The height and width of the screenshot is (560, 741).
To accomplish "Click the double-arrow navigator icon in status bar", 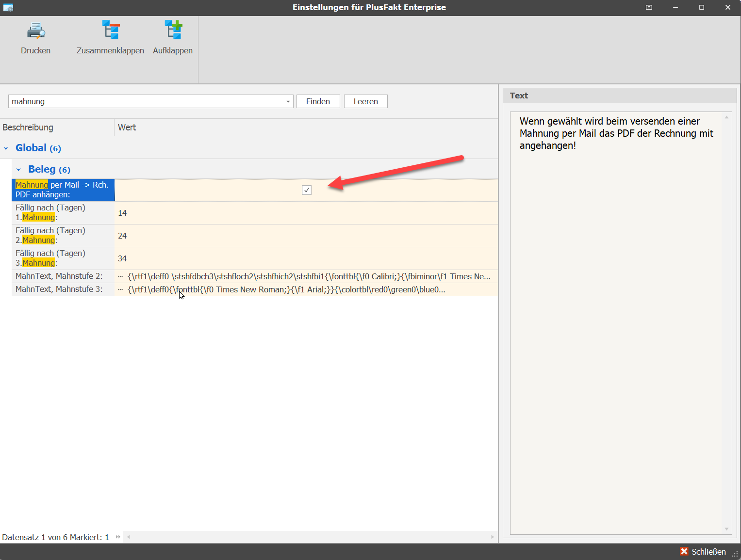I will click(x=118, y=537).
